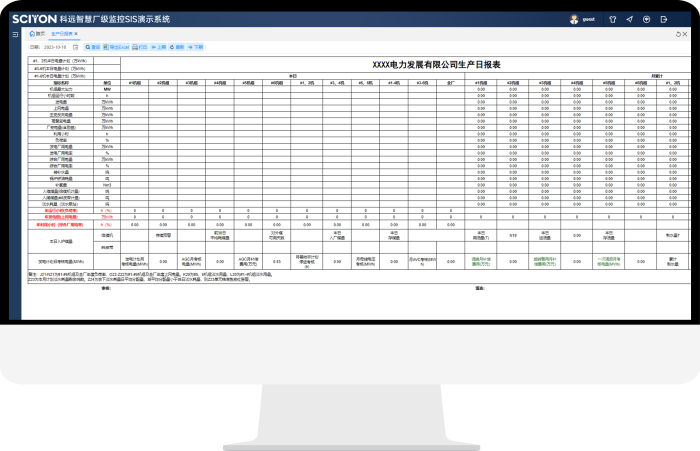700x451 pixels.
Task: Print the report with 打印 button
Action: click(141, 47)
